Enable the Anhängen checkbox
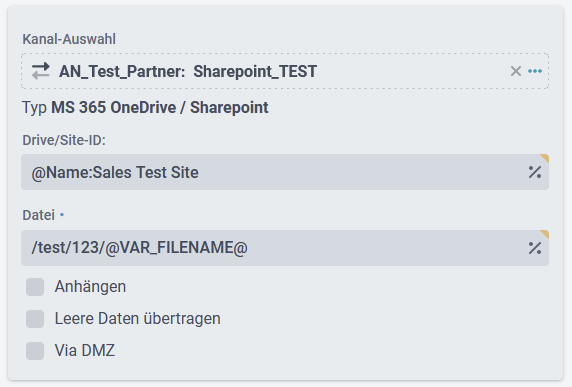This screenshot has width=572, height=387. [35, 287]
